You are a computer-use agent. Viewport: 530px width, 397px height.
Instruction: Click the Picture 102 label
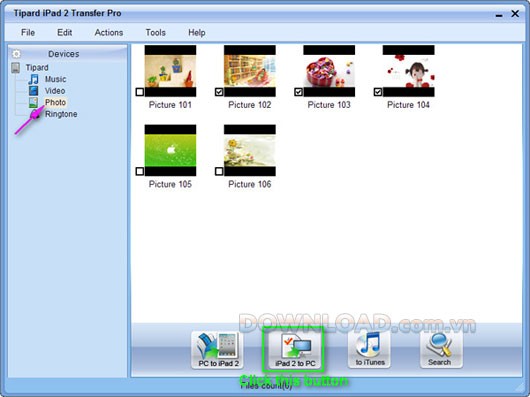point(250,105)
